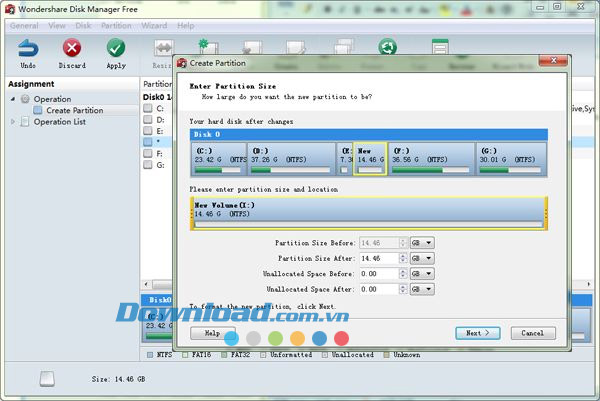Click the NTFS legend color swatch
Viewport: 600px width, 401px height.
click(x=150, y=355)
